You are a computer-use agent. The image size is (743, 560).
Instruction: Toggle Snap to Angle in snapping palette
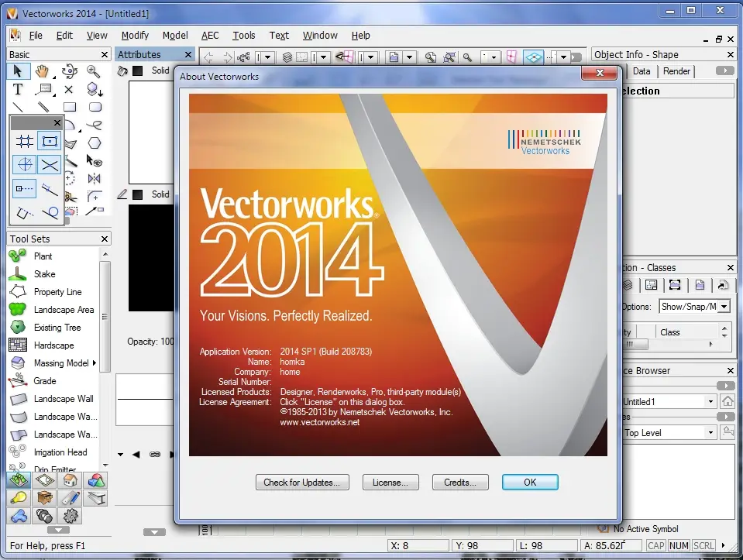click(24, 164)
